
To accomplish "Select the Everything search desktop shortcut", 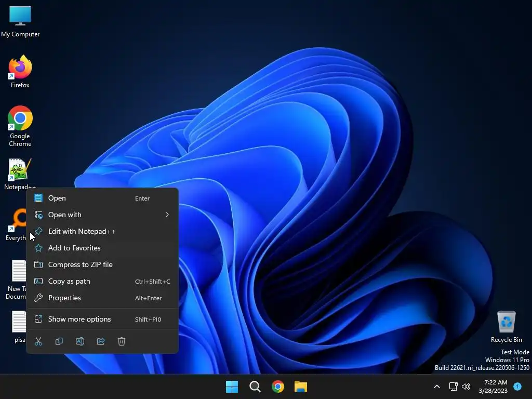I will 16,224.
